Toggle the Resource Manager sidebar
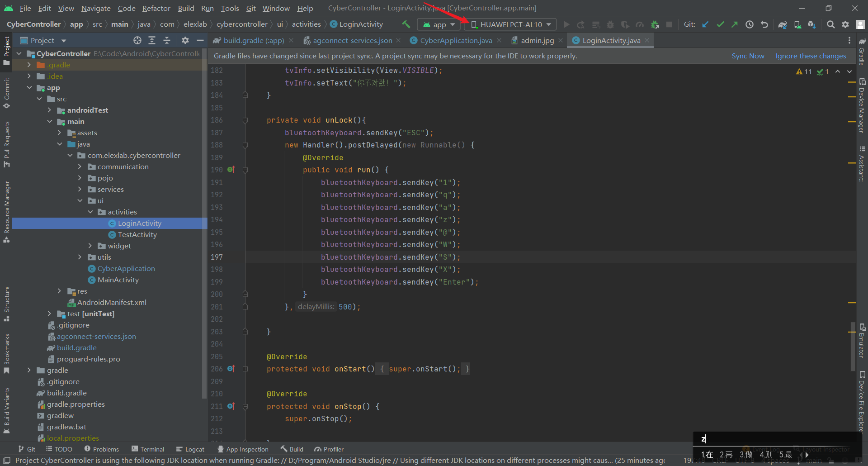 click(x=6, y=212)
